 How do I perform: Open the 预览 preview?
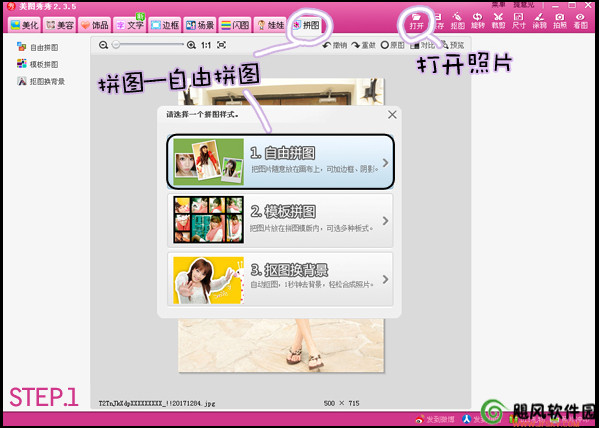click(453, 45)
